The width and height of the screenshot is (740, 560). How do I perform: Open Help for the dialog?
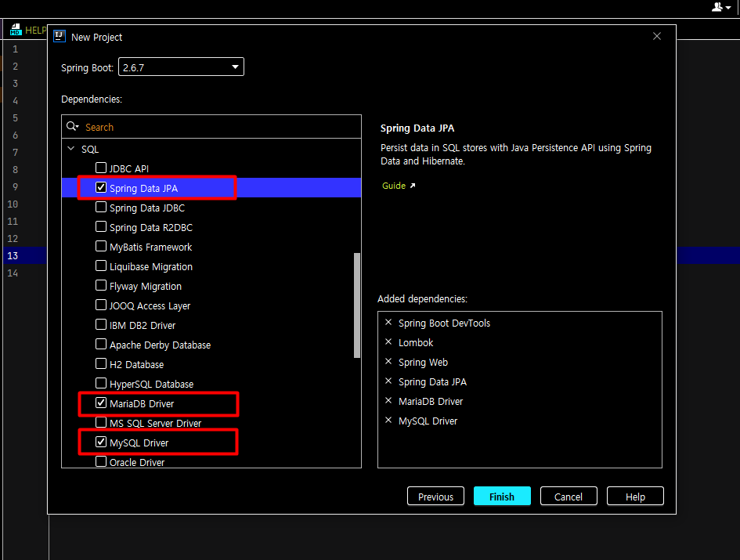click(x=635, y=497)
